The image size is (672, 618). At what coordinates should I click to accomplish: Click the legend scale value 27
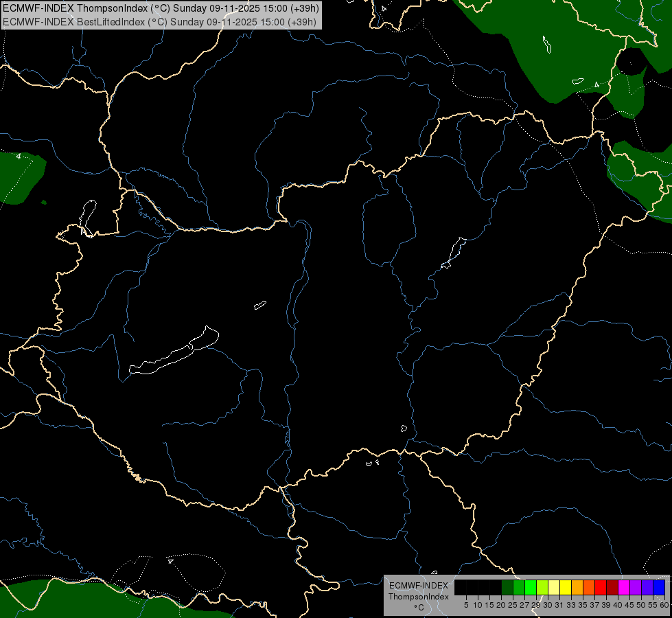(x=524, y=605)
